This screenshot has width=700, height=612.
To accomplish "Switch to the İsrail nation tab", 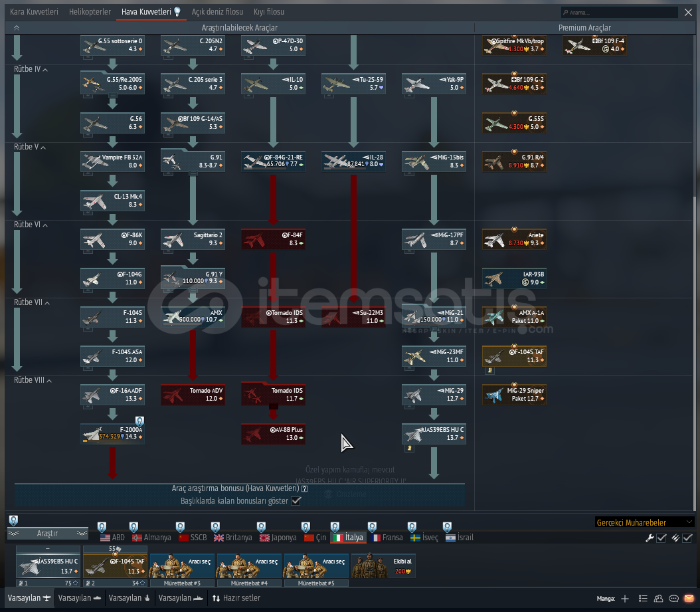I will click(460, 538).
